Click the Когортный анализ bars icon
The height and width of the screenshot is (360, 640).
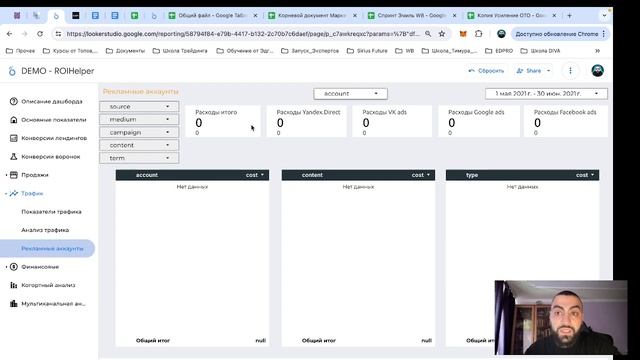coord(13,285)
